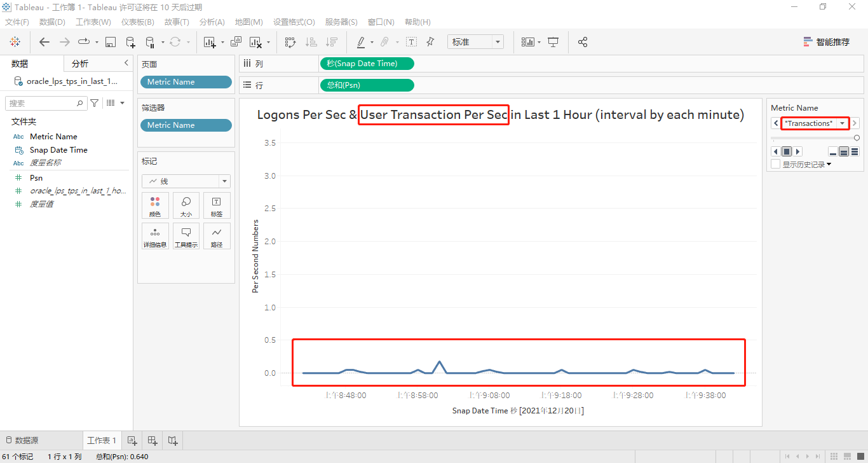
Task: Open the dropdown arrow beside replay icon
Action: point(97,43)
